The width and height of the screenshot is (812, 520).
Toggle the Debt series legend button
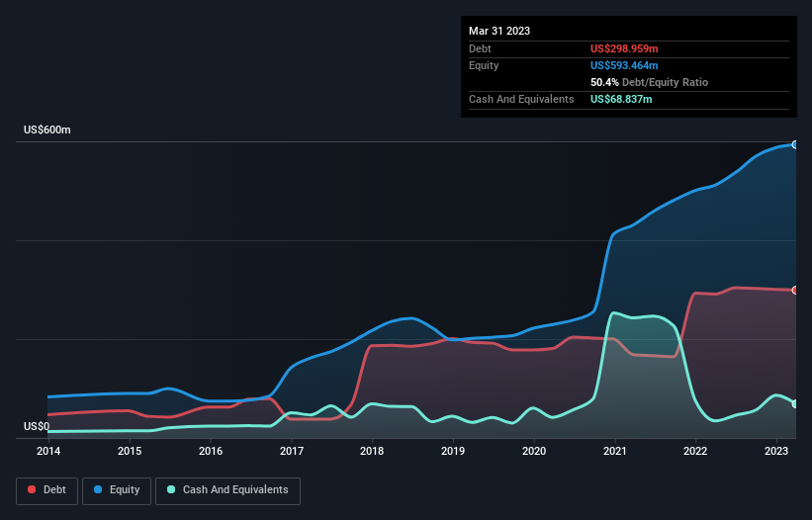pos(47,490)
